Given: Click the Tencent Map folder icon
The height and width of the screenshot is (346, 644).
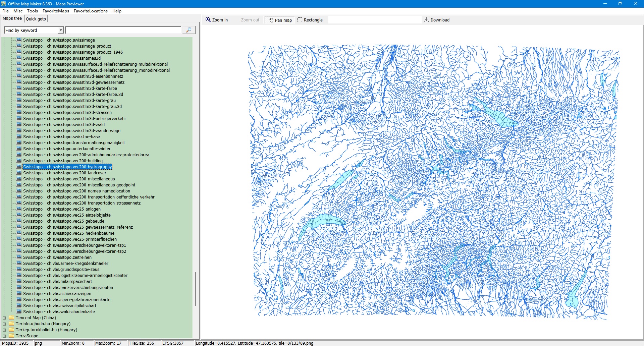Looking at the screenshot, I should click(x=11, y=318).
